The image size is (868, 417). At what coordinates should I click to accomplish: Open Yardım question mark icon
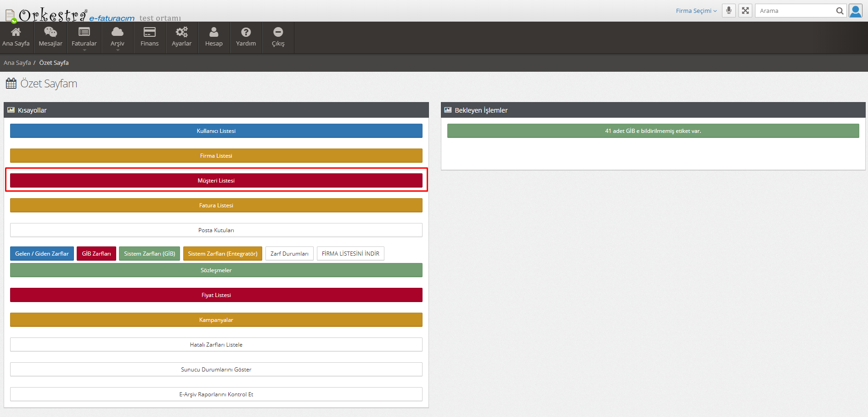point(246,32)
